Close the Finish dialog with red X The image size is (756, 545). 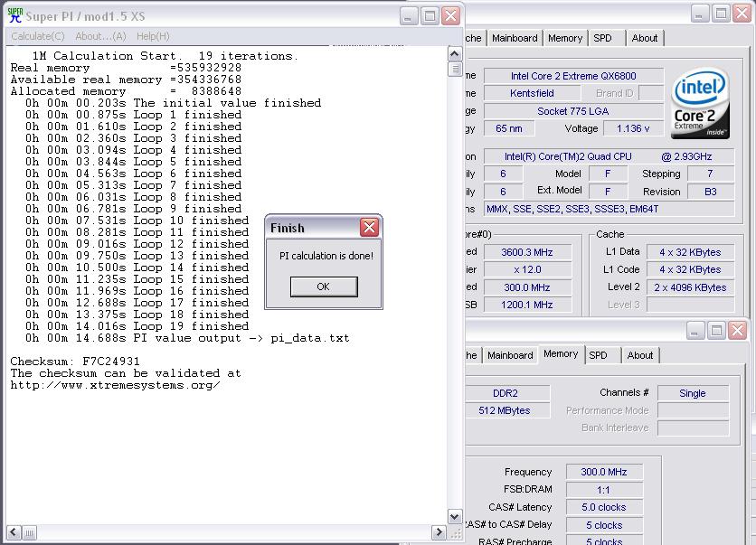369,228
